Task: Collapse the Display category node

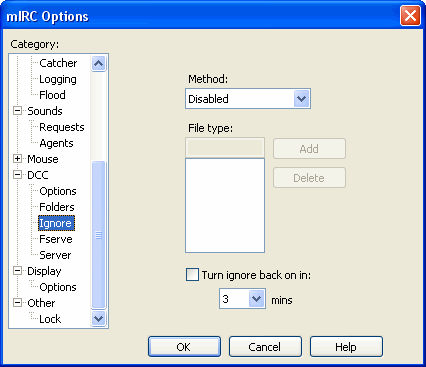Action: (17, 271)
